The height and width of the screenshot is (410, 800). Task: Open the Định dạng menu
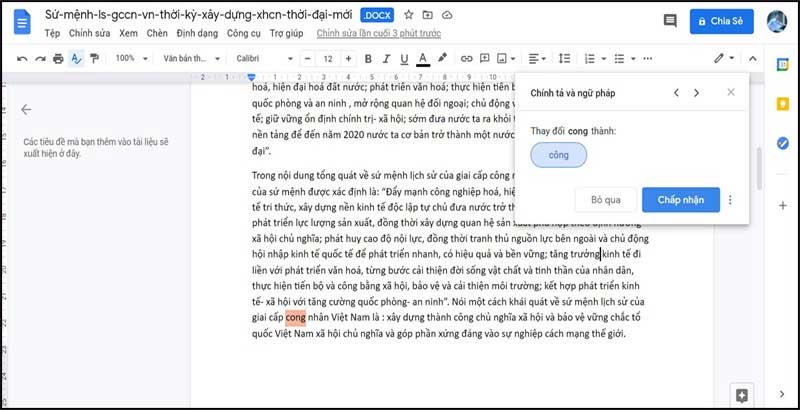197,34
